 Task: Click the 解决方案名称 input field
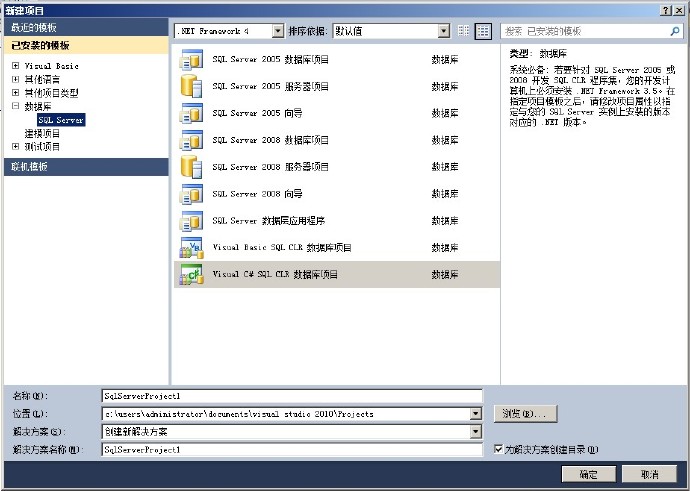coord(292,450)
